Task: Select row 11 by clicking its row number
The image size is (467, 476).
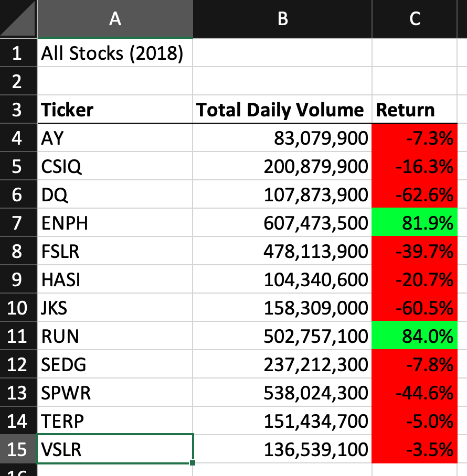Action: pyautogui.click(x=17, y=336)
